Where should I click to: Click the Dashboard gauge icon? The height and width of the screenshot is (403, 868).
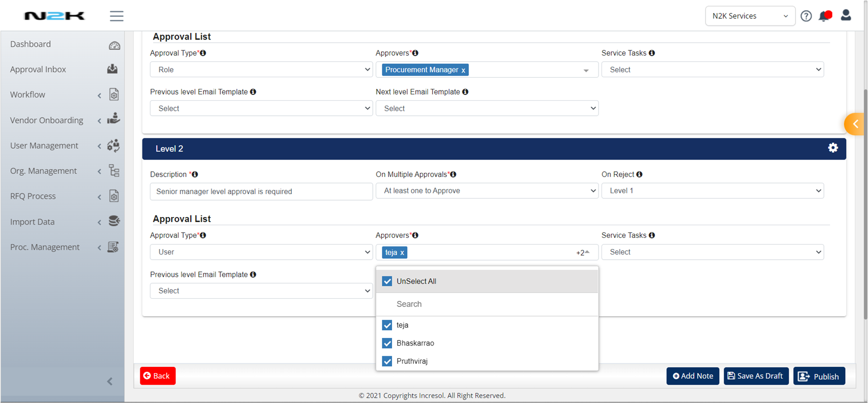[x=114, y=45]
